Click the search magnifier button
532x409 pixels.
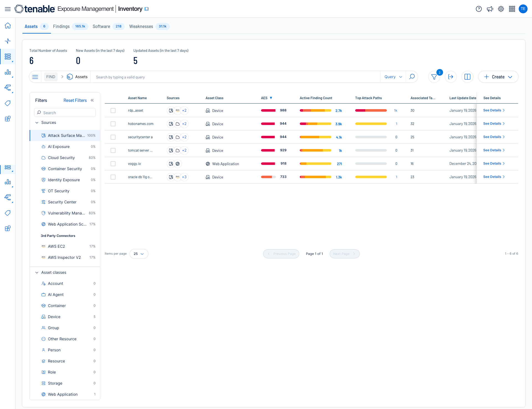pyautogui.click(x=412, y=77)
